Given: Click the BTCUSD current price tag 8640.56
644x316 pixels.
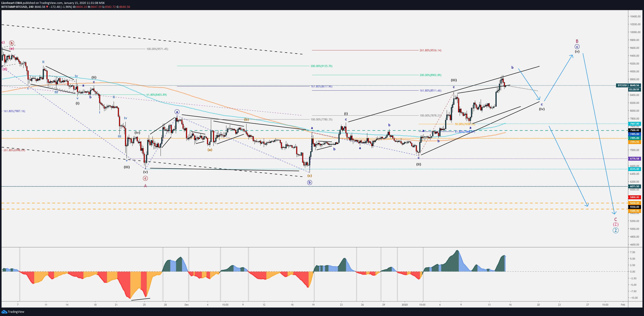Looking at the screenshot, I should [x=635, y=85].
